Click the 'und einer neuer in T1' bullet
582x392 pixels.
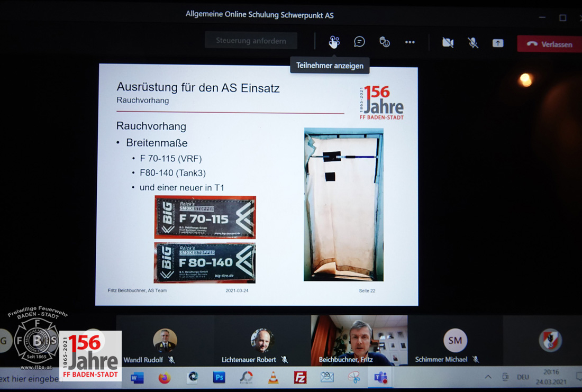[x=182, y=187]
